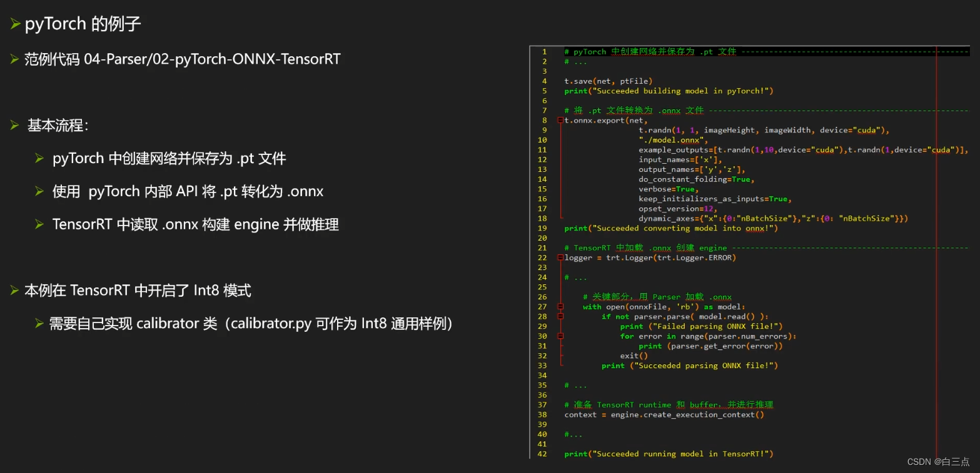Click comment '# pyTorch 中创建网络并保存为 .pt 文件'
This screenshot has height=473, width=980.
(x=650, y=51)
